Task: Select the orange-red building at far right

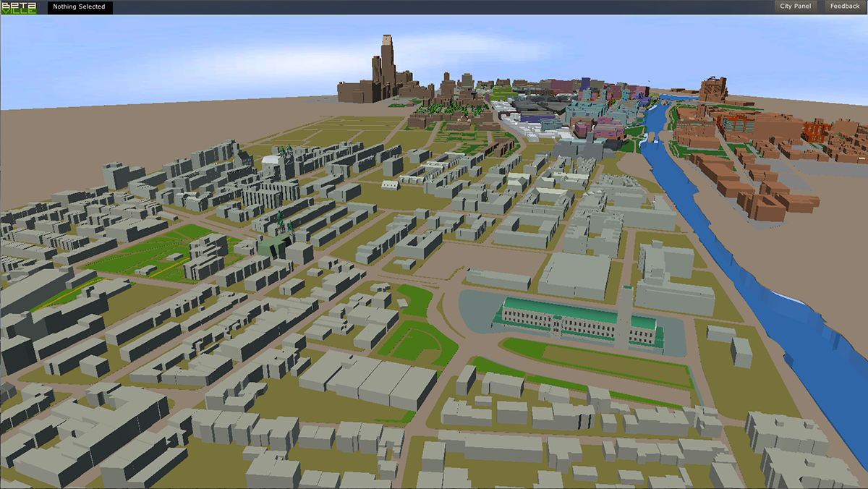Action: [x=815, y=132]
